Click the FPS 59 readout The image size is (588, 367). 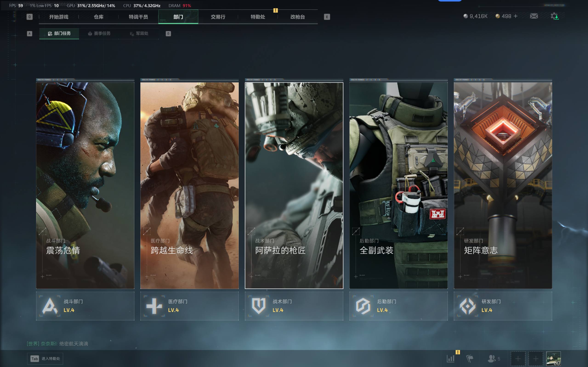(16, 6)
